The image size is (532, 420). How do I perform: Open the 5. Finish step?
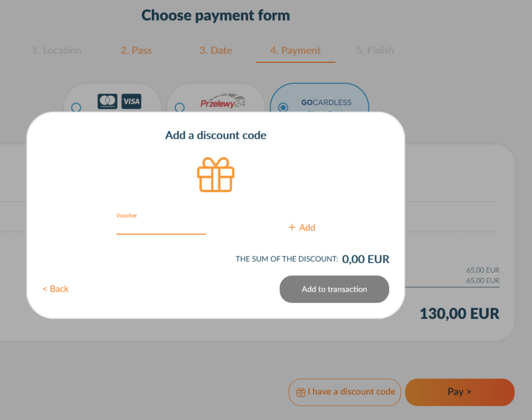[375, 50]
